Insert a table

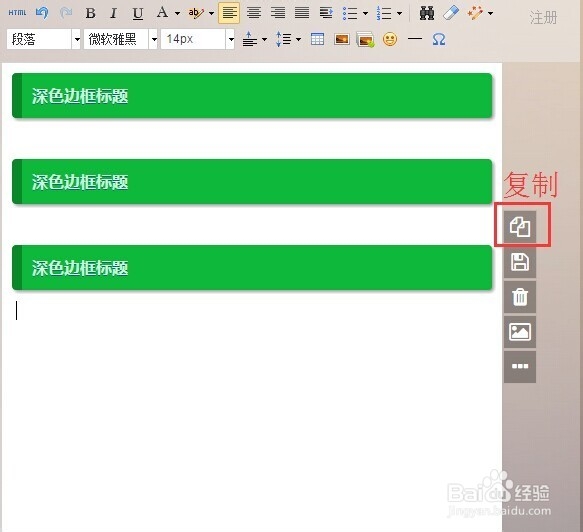[x=317, y=39]
